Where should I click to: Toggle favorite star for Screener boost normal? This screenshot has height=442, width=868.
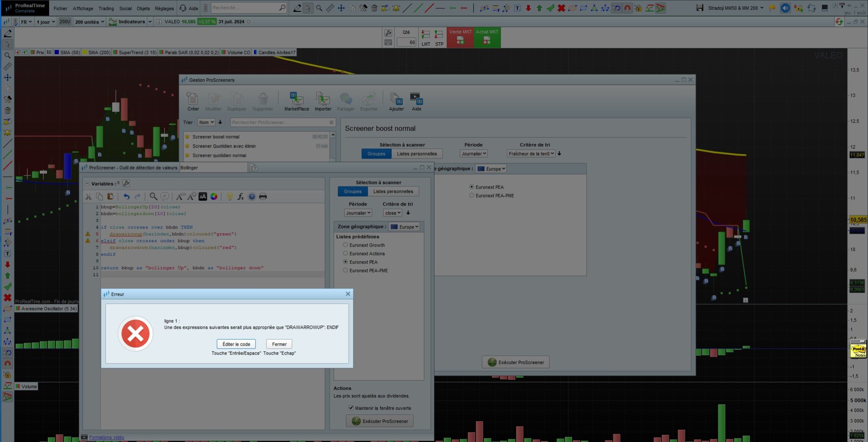coord(187,136)
